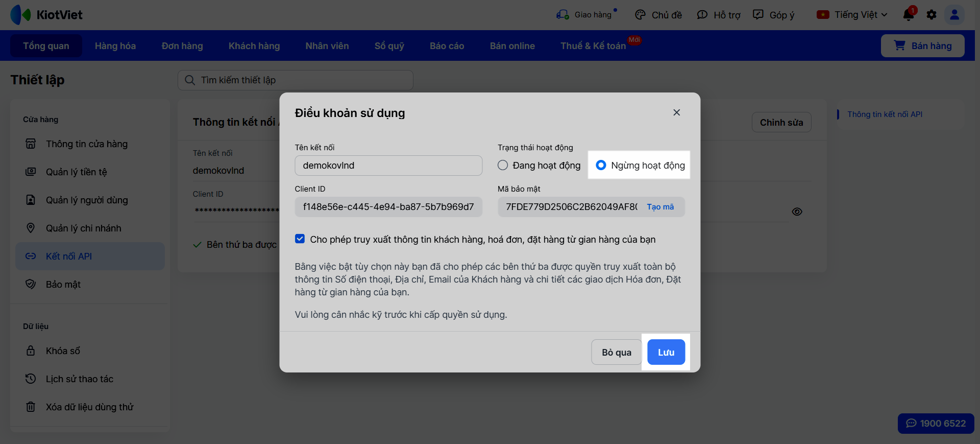This screenshot has height=444, width=980.
Task: Open the Hàng hóa menu
Action: (x=115, y=46)
